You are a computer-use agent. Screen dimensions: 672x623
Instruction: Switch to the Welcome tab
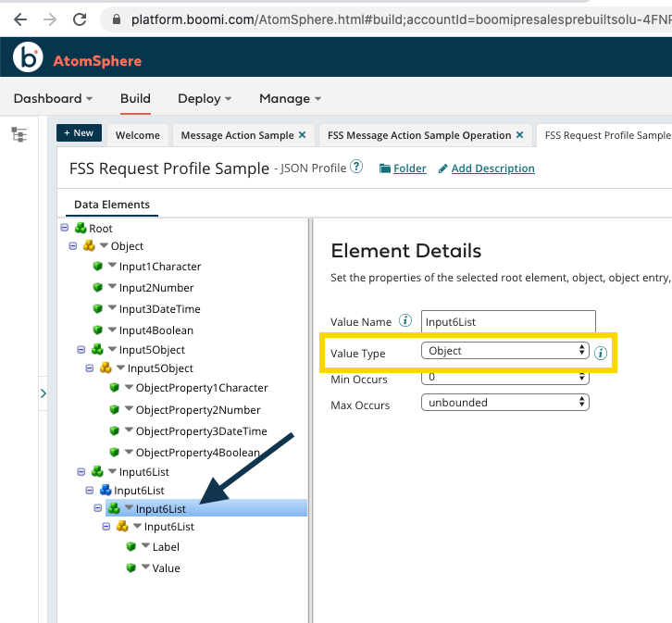tap(137, 135)
